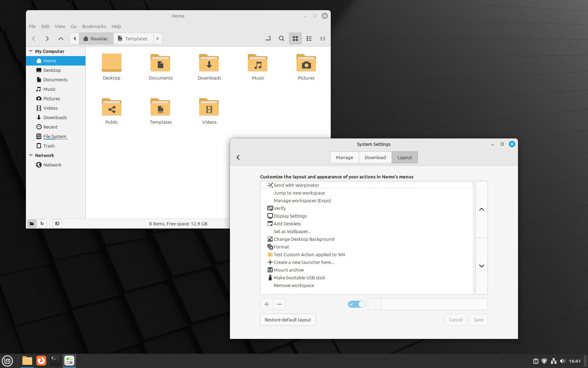This screenshot has height=368, width=588.
Task: Move selected action up
Action: click(482, 209)
